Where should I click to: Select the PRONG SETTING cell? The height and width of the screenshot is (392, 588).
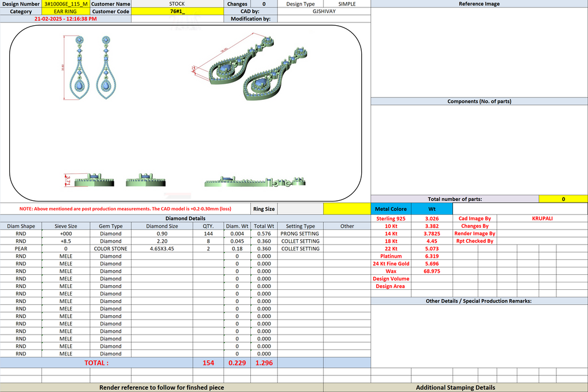click(x=300, y=234)
